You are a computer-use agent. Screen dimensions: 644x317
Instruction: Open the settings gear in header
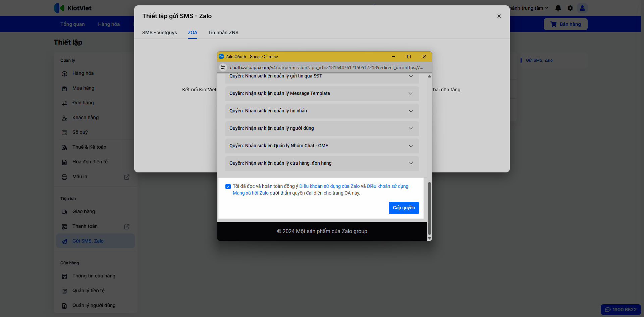click(x=570, y=8)
